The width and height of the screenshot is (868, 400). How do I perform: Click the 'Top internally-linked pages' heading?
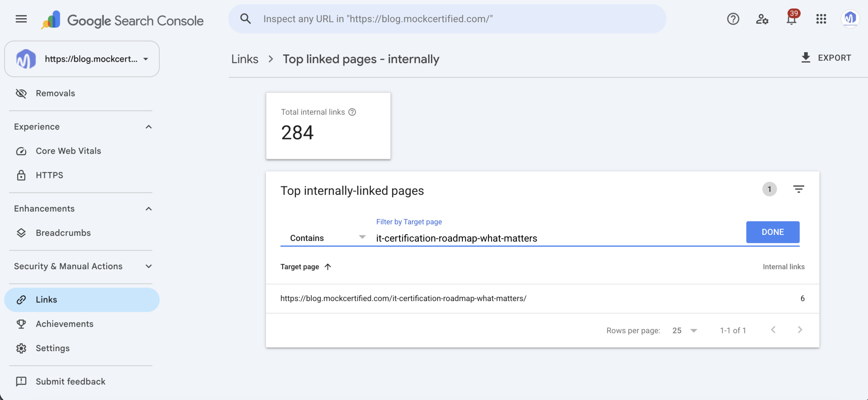tap(352, 191)
